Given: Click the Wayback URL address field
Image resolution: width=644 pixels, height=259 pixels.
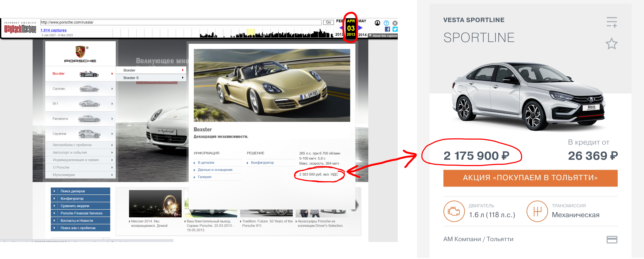Looking at the screenshot, I should coord(181,22).
